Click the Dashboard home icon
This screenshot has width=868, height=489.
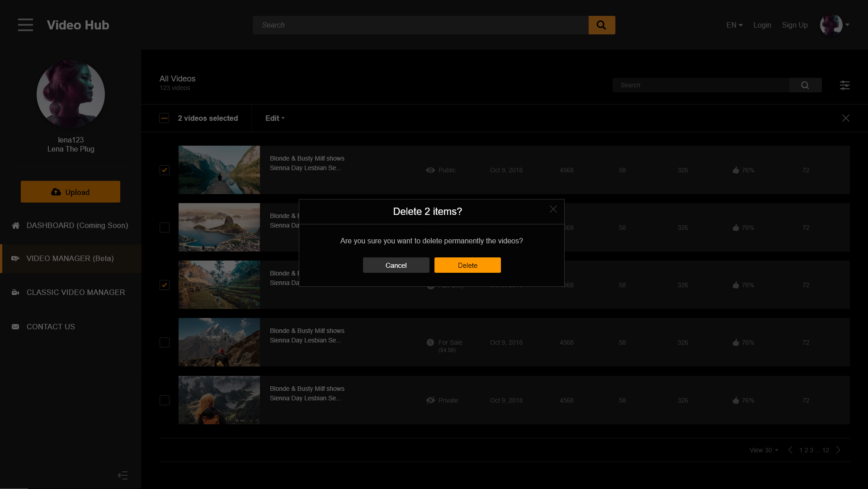click(x=15, y=225)
